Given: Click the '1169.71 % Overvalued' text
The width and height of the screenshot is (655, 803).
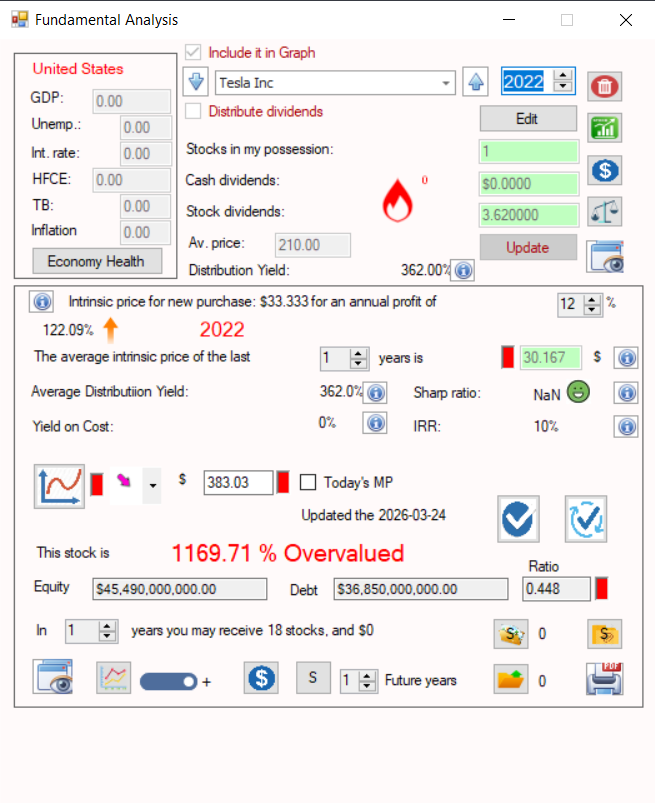Looking at the screenshot, I should click(288, 554).
